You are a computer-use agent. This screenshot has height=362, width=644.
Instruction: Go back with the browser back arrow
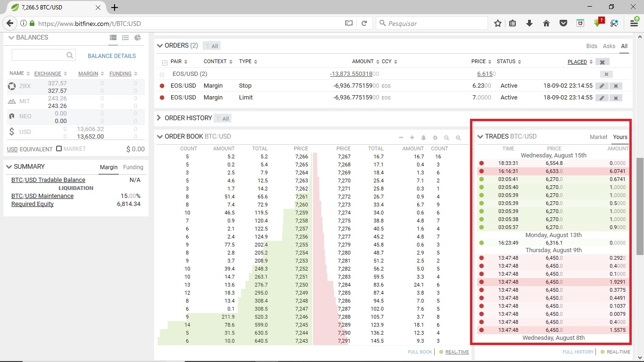click(x=10, y=23)
